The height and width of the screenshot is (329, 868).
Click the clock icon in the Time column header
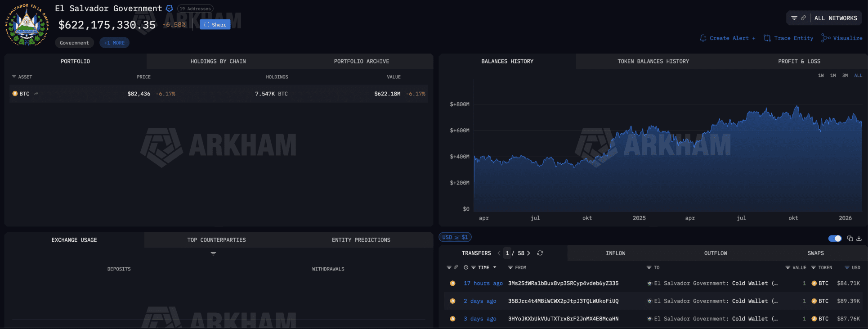pos(466,267)
